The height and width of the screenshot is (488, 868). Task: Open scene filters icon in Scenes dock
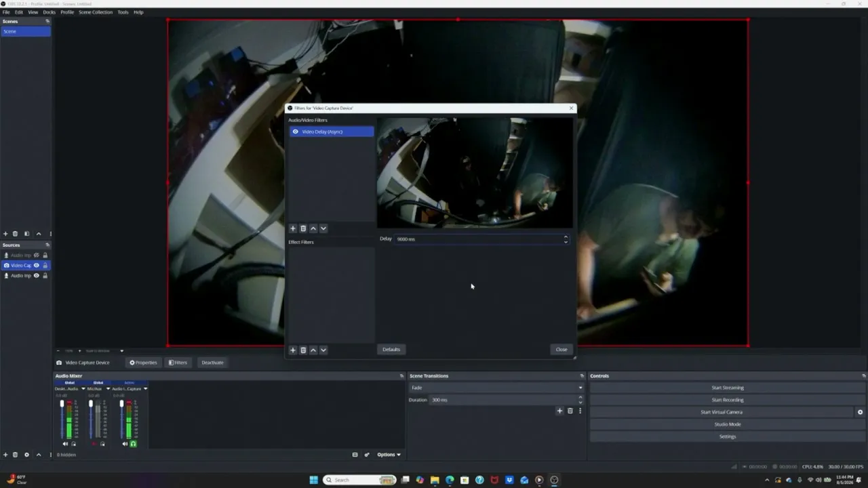(26, 234)
